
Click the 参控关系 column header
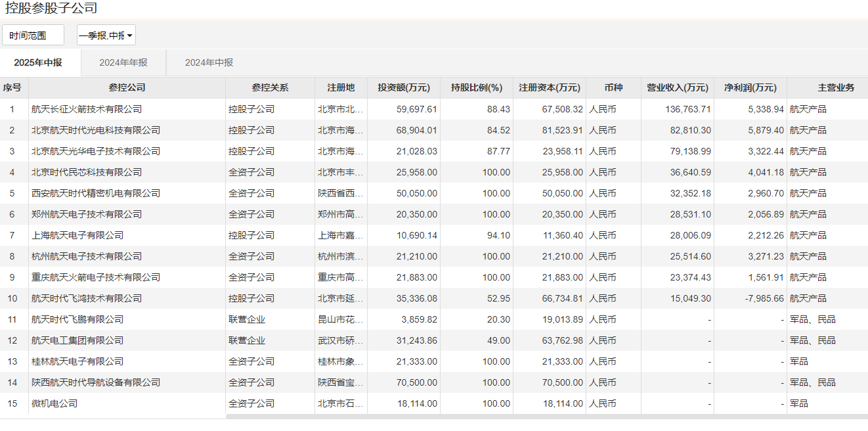tap(270, 87)
